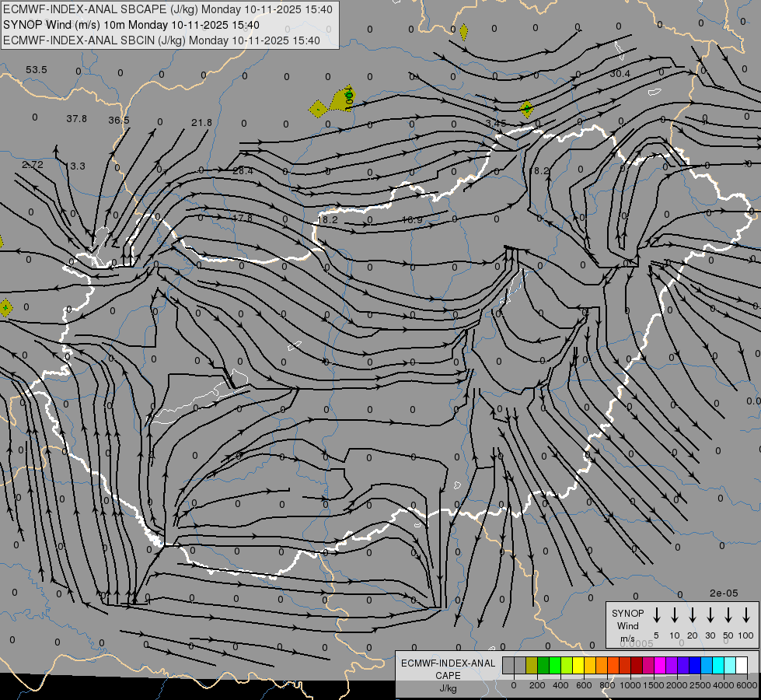Click the pure yellow CAPE legend swatch
The height and width of the screenshot is (700, 761).
pos(578,666)
